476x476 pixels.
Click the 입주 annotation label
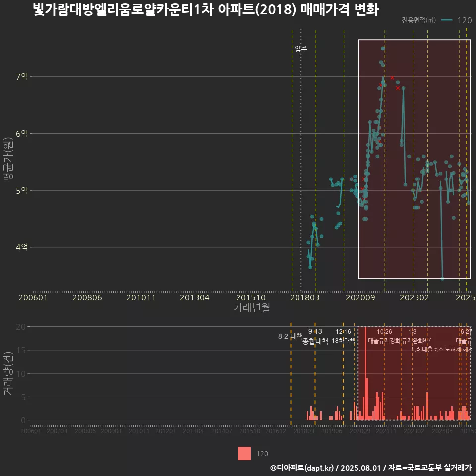point(301,49)
